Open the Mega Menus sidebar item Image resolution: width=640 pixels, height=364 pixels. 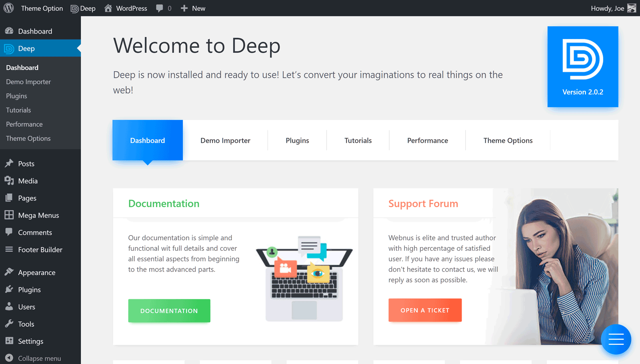pyautogui.click(x=40, y=215)
